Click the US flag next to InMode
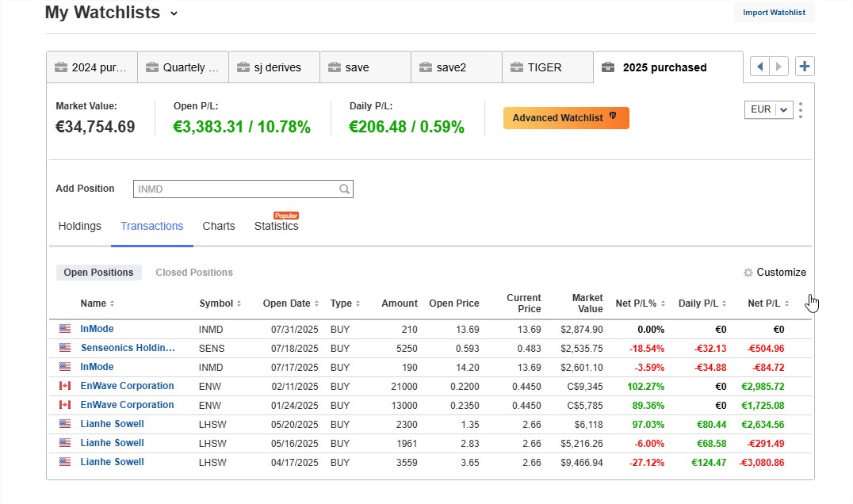 point(64,328)
